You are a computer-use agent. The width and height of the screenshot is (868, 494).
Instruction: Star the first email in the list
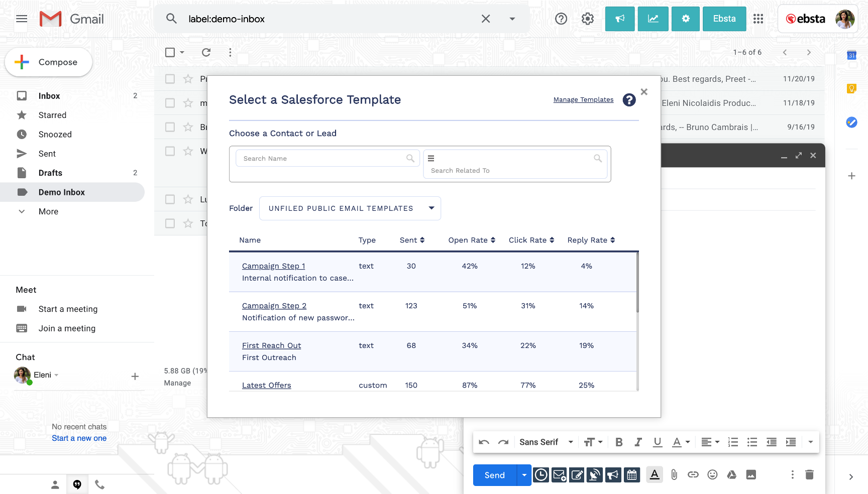pos(188,79)
